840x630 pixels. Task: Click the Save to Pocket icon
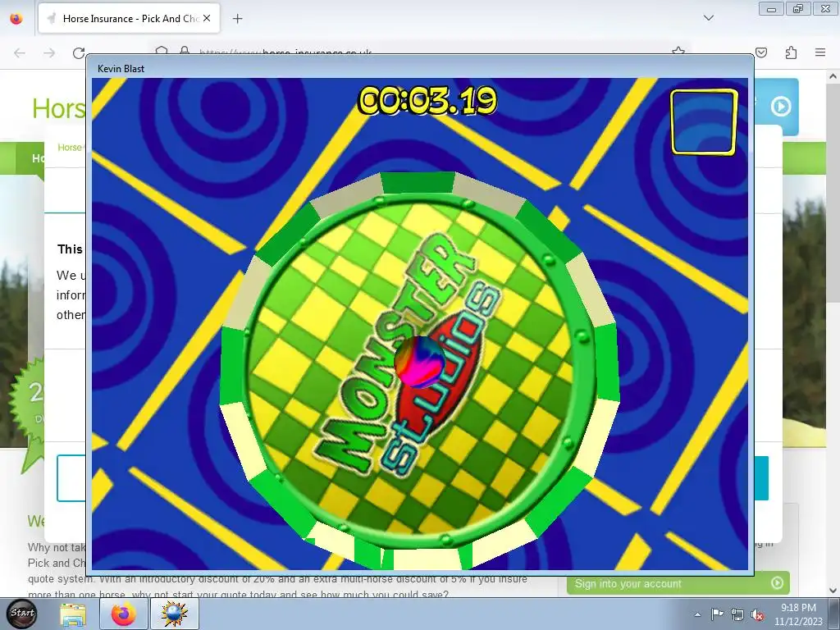coord(761,52)
